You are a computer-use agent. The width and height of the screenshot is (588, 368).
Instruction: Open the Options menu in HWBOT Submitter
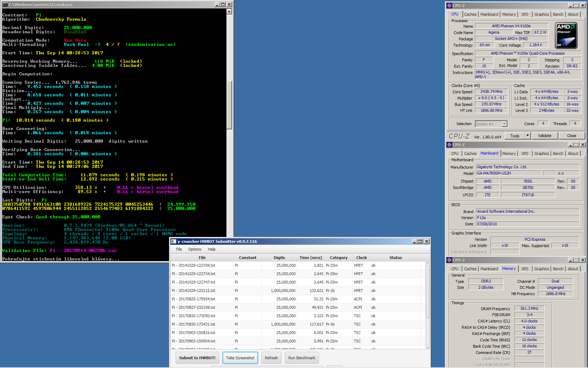195,249
